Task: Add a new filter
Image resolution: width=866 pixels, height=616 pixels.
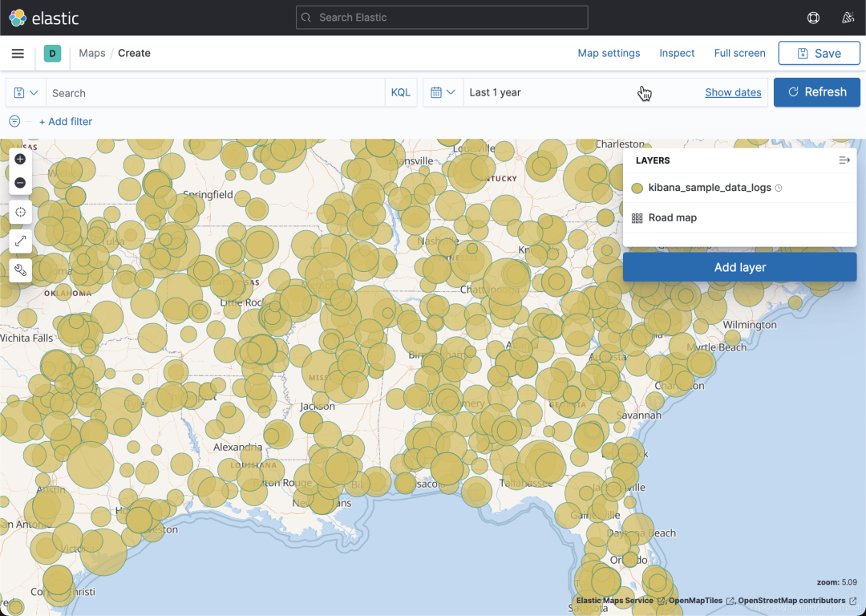Action: click(65, 122)
